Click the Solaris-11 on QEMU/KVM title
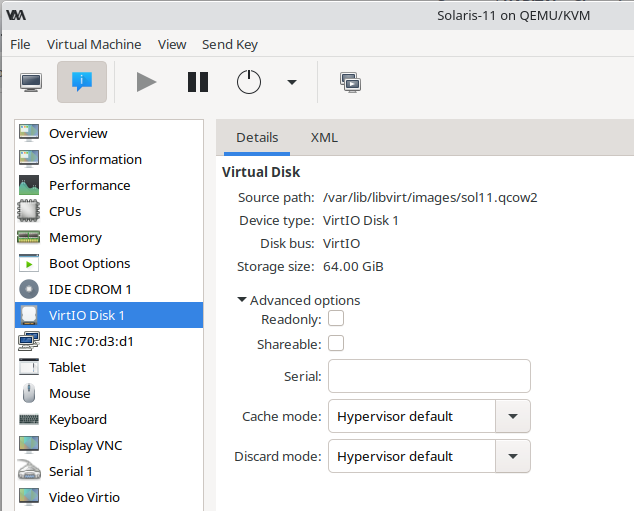This screenshot has width=634, height=511. click(514, 15)
